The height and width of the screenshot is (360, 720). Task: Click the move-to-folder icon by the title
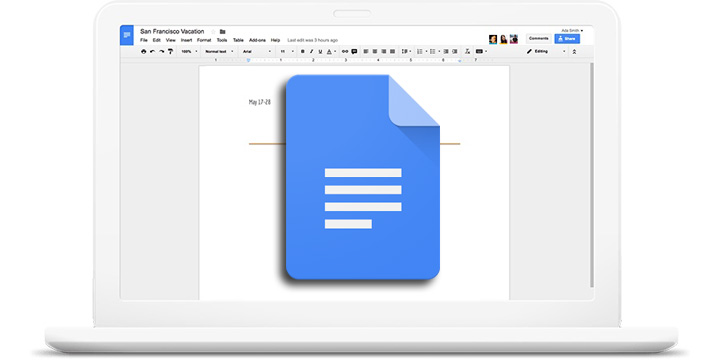pos(223,32)
